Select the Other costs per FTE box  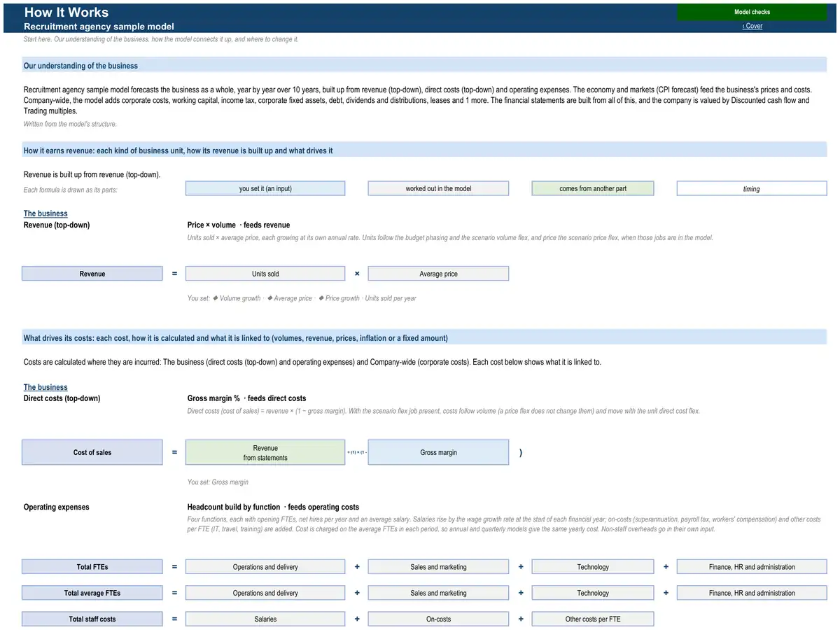click(593, 619)
